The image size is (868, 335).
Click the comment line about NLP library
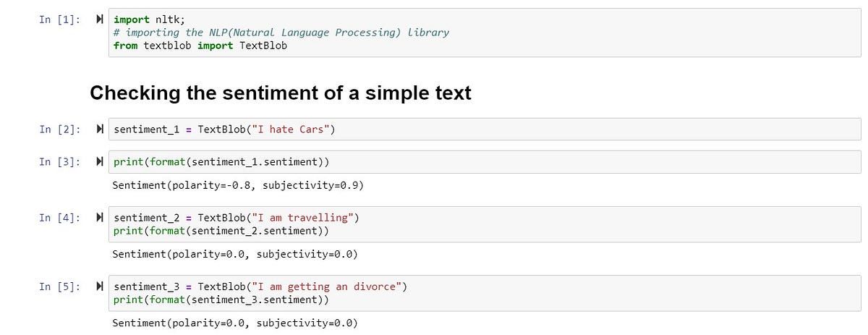pyautogui.click(x=281, y=33)
